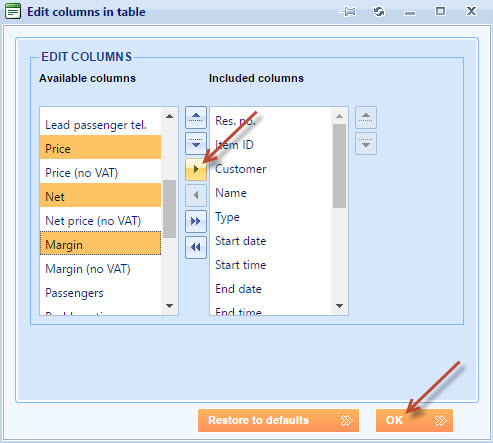The image size is (493, 443).
Task: Click the refresh icon in title bar
Action: click(379, 12)
